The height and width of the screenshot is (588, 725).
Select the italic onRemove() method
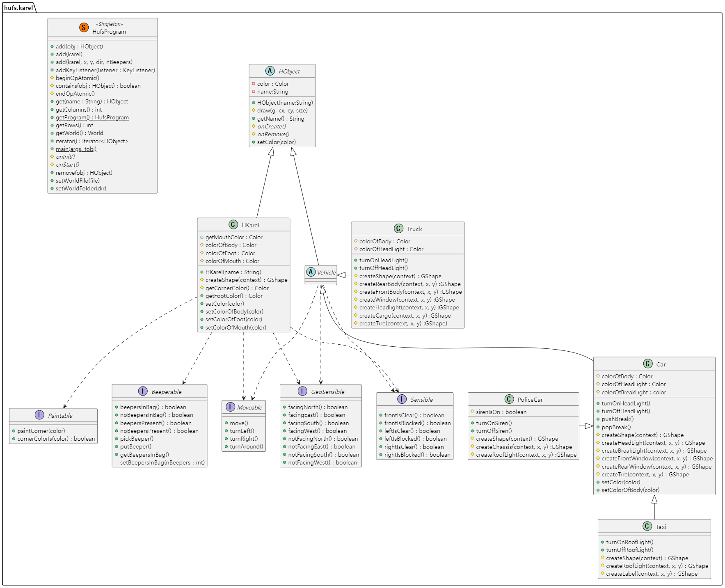[273, 134]
